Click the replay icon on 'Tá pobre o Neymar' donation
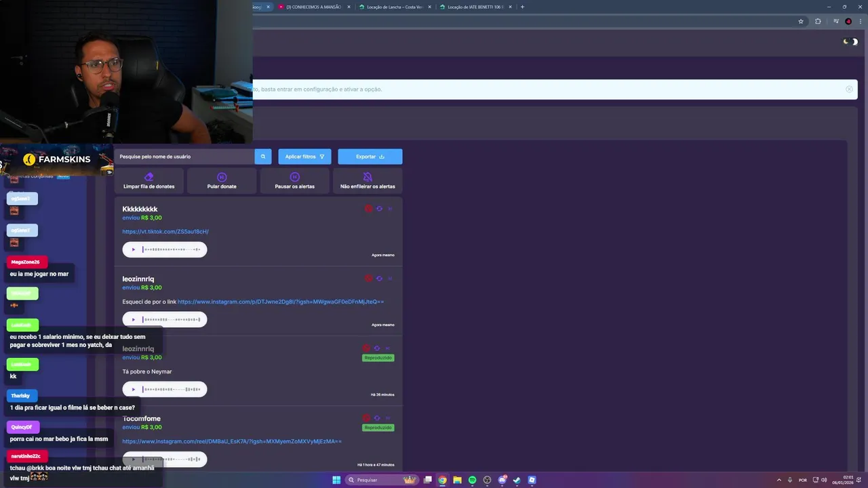868x488 pixels. [377, 348]
